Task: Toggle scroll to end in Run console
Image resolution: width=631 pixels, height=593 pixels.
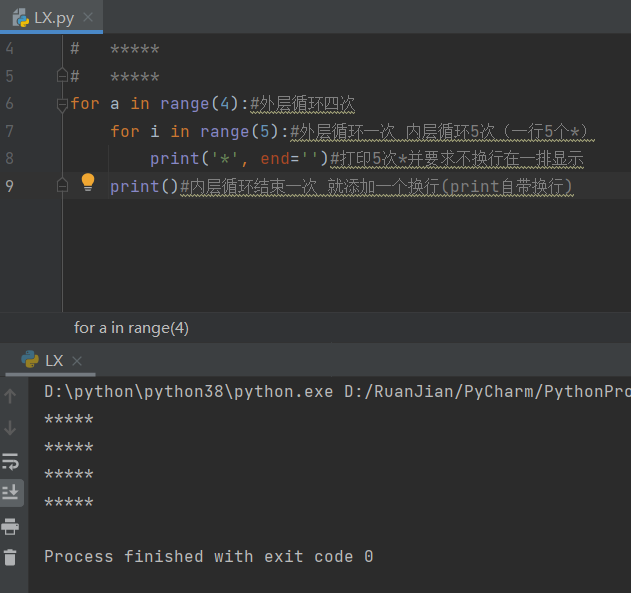Action: click(x=11, y=492)
